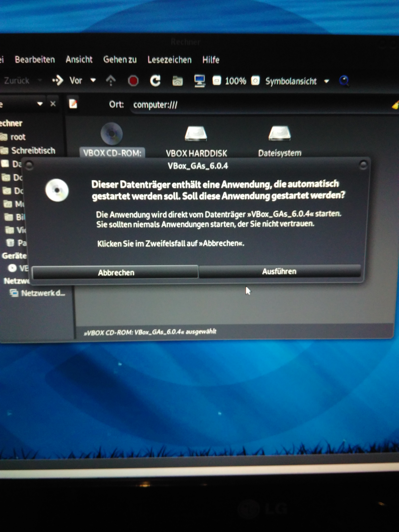Image resolution: width=399 pixels, height=532 pixels.
Task: Toggle the location edit pencil button
Action: click(x=73, y=104)
